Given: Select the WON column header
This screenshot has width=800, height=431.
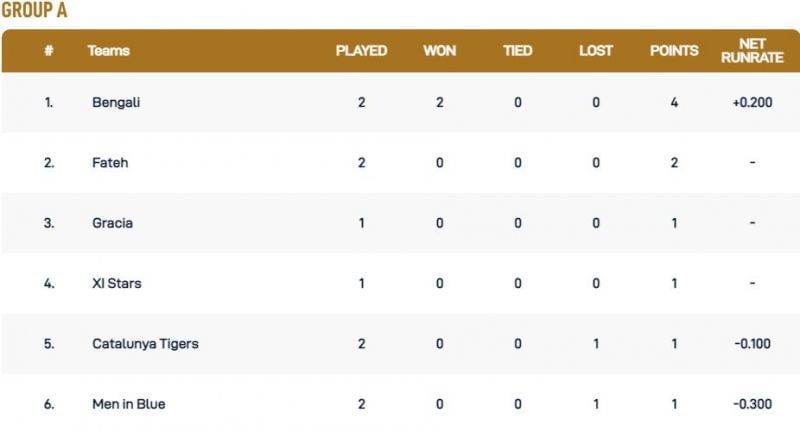Looking at the screenshot, I should coord(439,51).
